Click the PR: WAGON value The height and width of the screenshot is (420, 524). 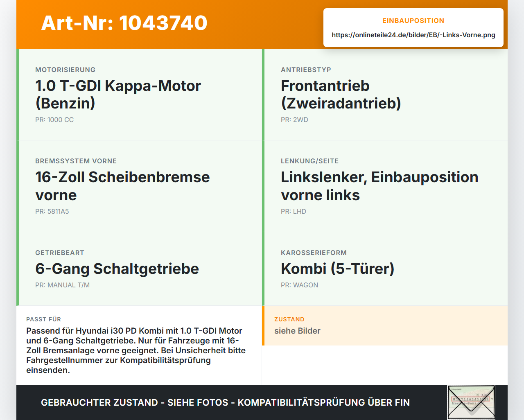tap(299, 285)
